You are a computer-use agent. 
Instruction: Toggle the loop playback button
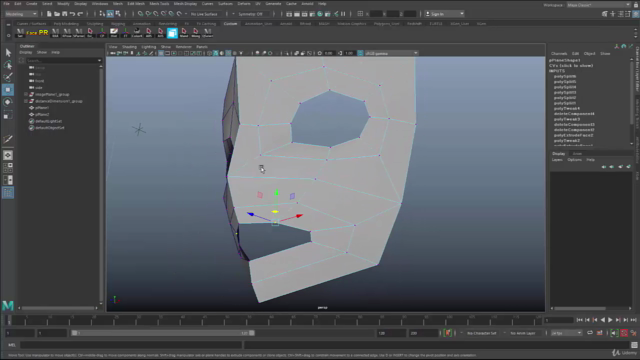click(x=590, y=333)
